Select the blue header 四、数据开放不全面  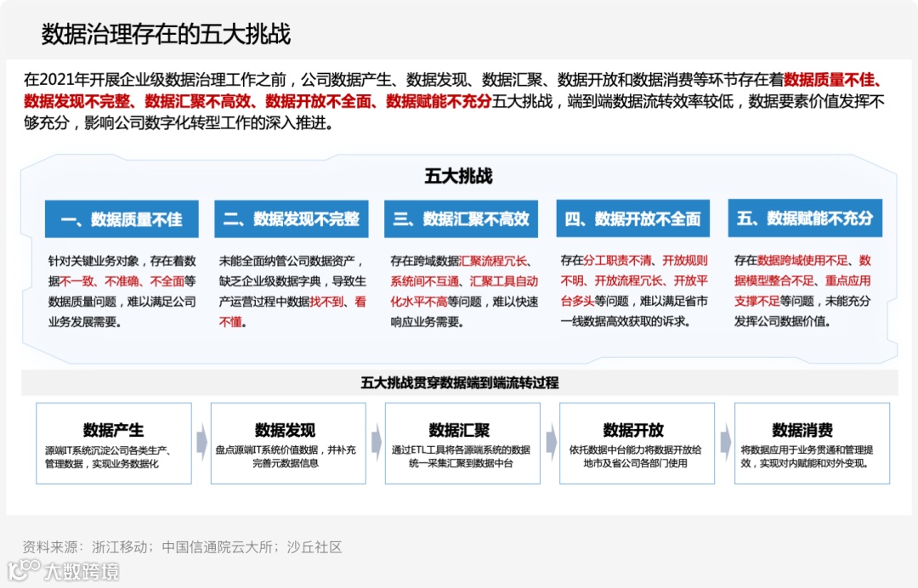point(633,218)
